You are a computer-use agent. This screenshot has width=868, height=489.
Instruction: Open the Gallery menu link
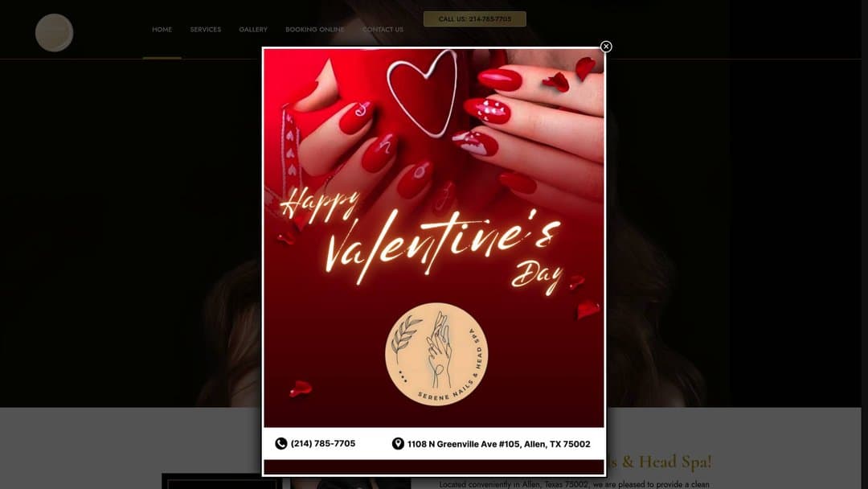coord(253,29)
